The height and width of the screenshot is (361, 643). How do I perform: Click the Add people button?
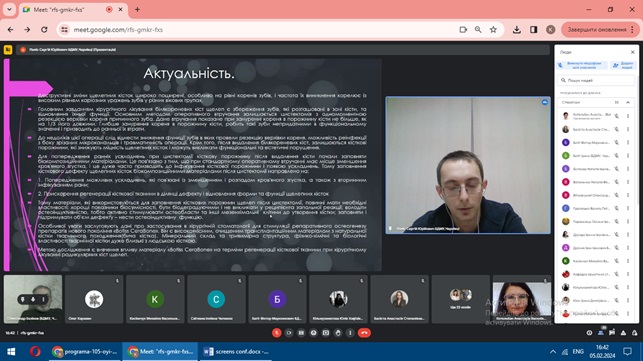[623, 65]
